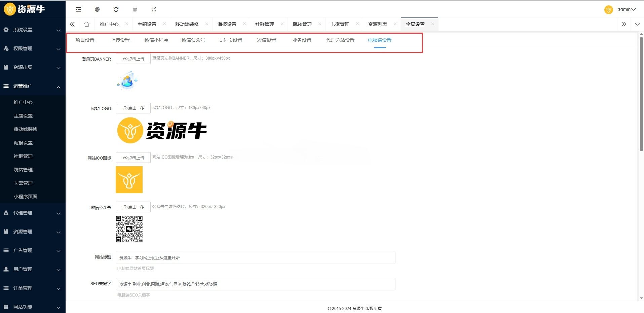644x313 pixels.
Task: Click 点击上传 next to 网站LOGO
Action: coord(133,108)
